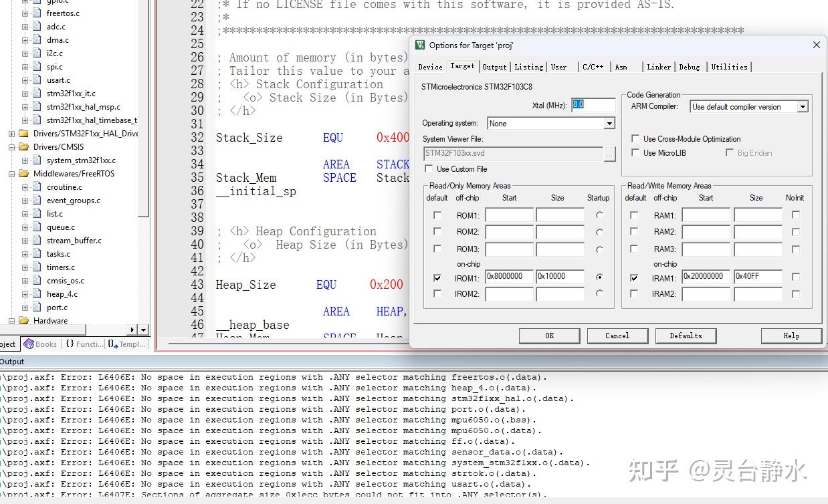
Task: Expand the tasks.c tree node
Action: coord(25,254)
